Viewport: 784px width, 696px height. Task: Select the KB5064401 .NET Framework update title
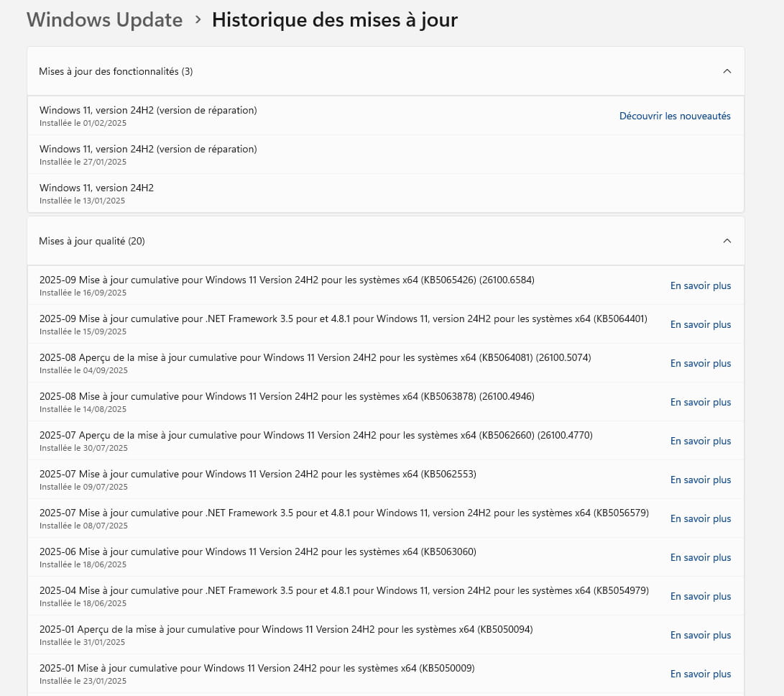pyautogui.click(x=343, y=319)
